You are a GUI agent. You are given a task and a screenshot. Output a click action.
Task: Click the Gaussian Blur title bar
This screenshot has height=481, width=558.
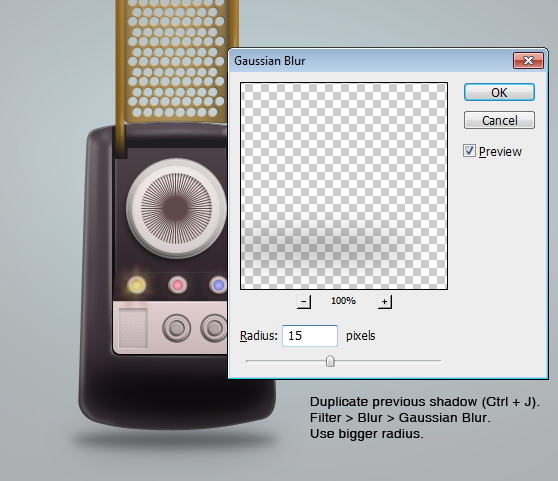370,60
